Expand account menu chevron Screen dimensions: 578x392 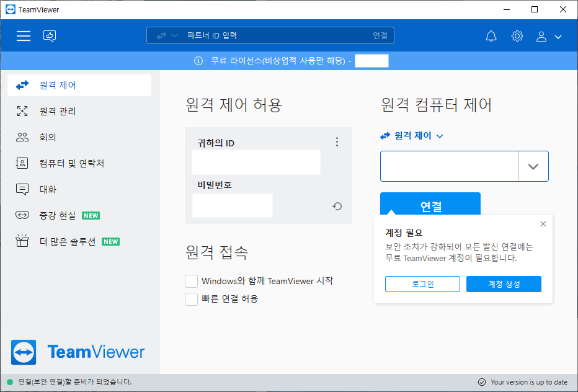(558, 37)
